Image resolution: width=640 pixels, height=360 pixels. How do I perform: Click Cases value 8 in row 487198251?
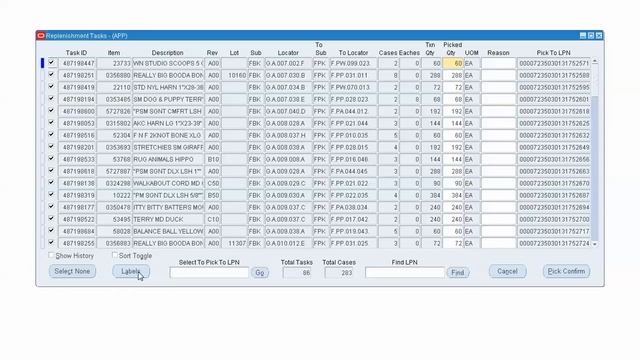pyautogui.click(x=389, y=76)
